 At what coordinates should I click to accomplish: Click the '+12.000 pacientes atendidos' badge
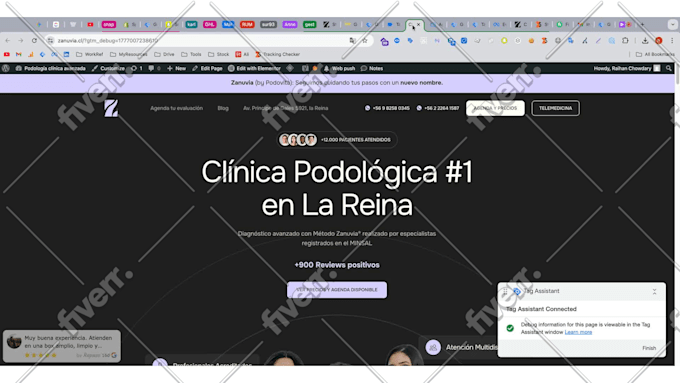pos(337,140)
